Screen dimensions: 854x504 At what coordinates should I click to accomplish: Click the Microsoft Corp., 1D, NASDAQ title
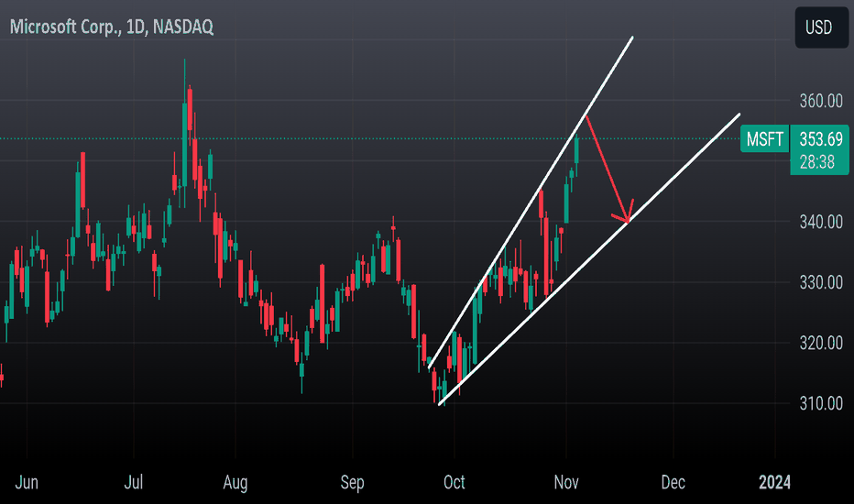point(112,27)
